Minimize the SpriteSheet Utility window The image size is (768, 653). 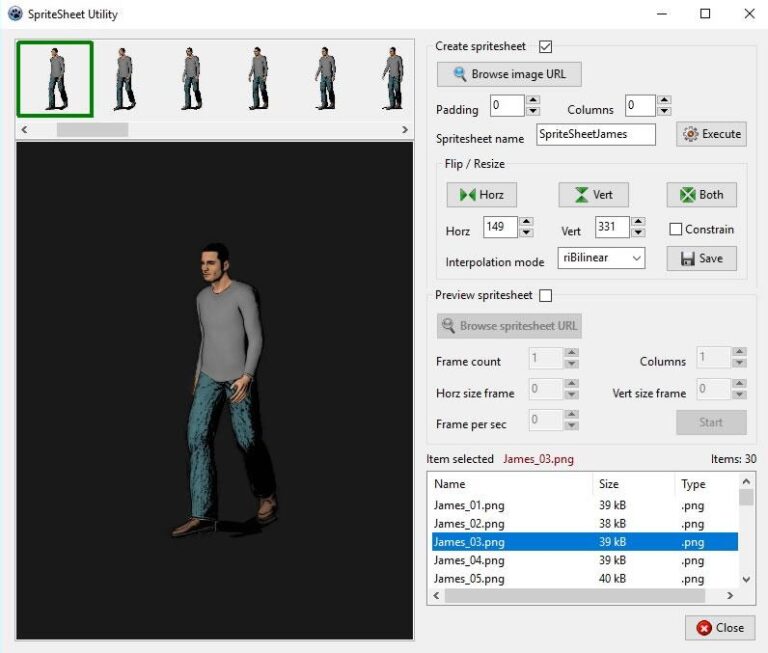pos(662,14)
